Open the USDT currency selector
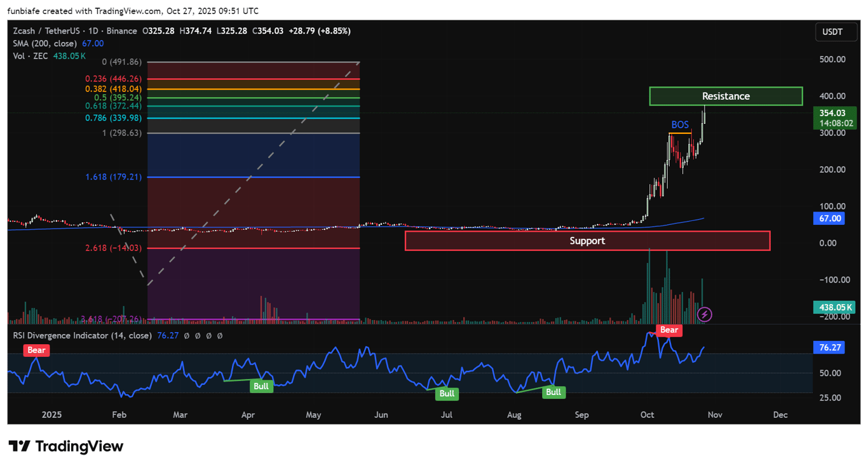Image resolution: width=868 pixels, height=468 pixels. [836, 32]
